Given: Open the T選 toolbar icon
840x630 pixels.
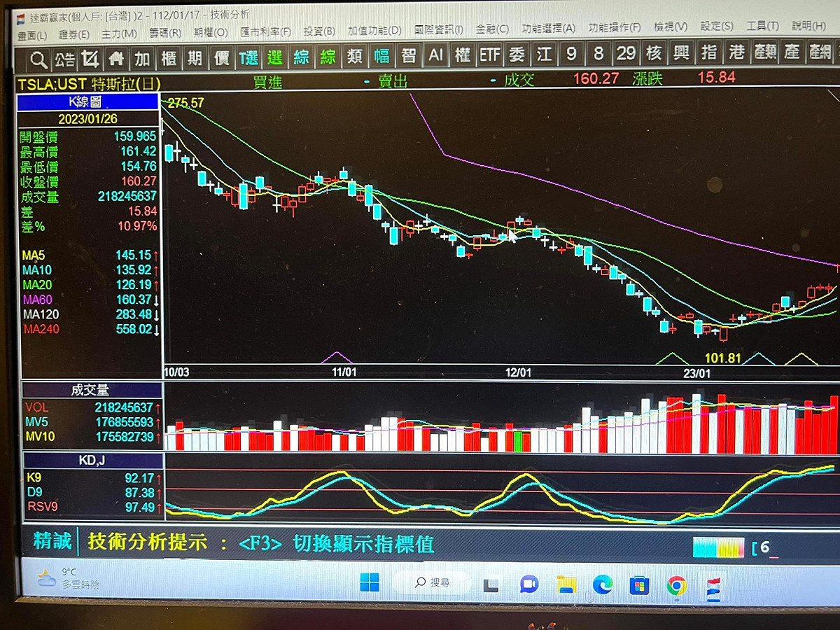Looking at the screenshot, I should 248,57.
